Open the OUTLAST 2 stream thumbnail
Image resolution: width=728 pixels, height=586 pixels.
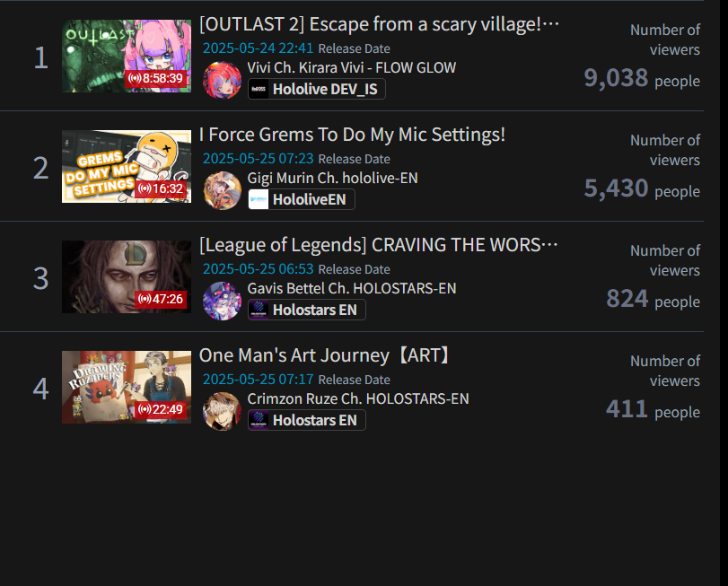127,56
